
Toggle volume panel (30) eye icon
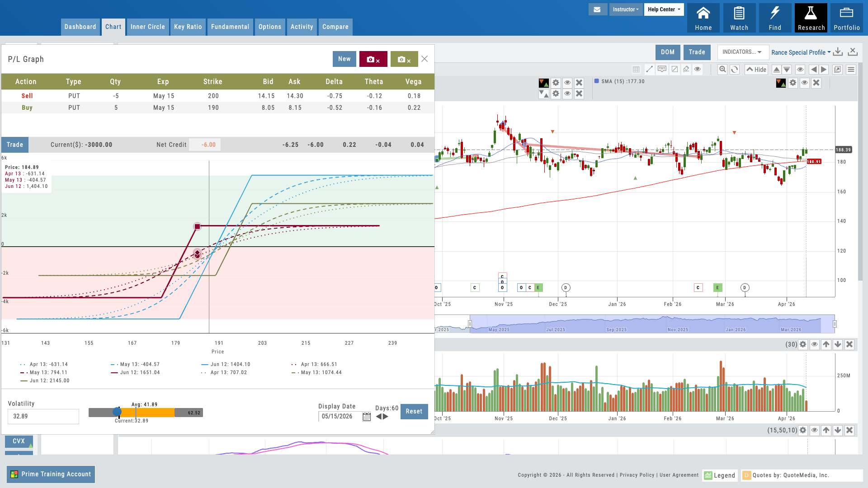tap(814, 344)
